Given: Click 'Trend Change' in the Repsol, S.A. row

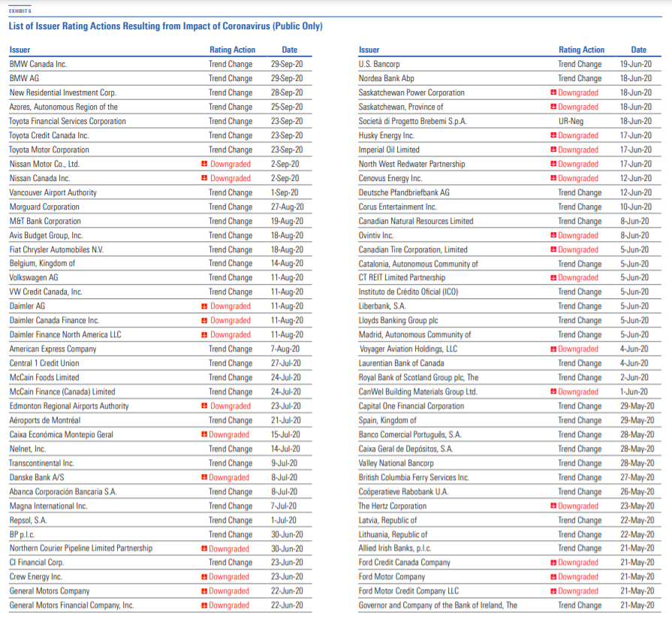Looking at the screenshot, I should (231, 521).
